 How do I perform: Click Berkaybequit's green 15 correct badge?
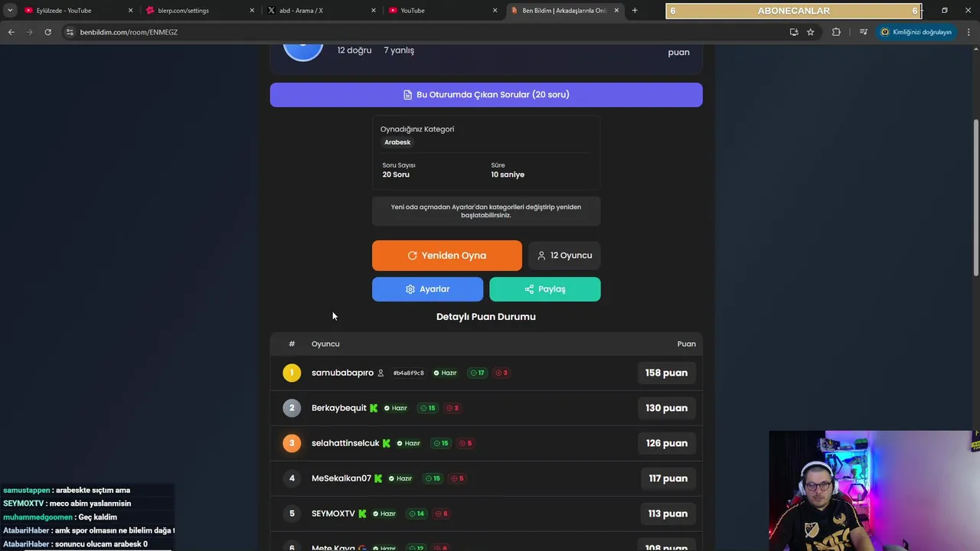tap(428, 408)
